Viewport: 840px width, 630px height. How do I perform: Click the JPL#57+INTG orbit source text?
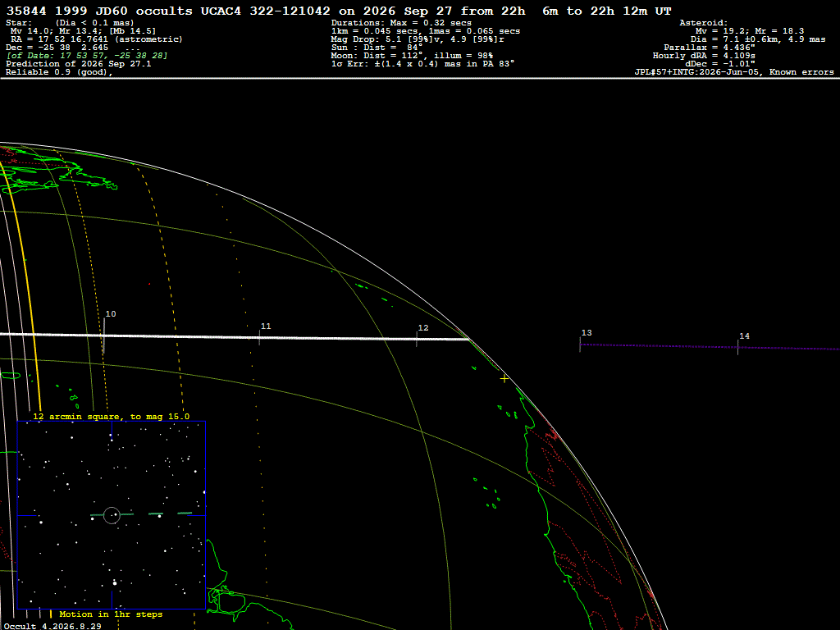tap(734, 72)
